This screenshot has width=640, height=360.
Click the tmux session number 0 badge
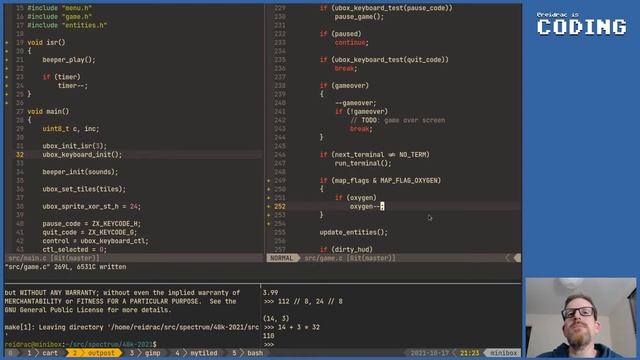11,353
